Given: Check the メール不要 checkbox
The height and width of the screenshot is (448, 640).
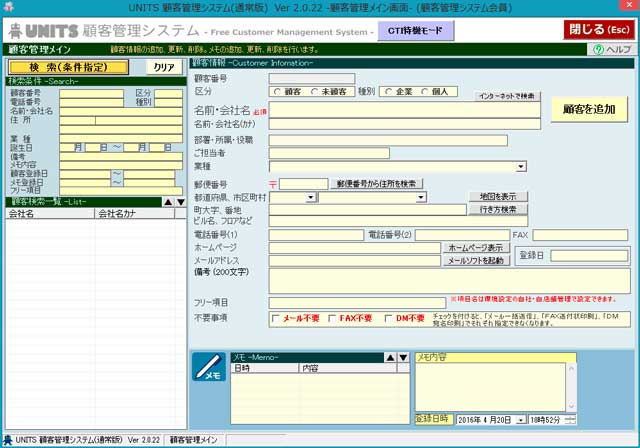Looking at the screenshot, I should click(276, 318).
